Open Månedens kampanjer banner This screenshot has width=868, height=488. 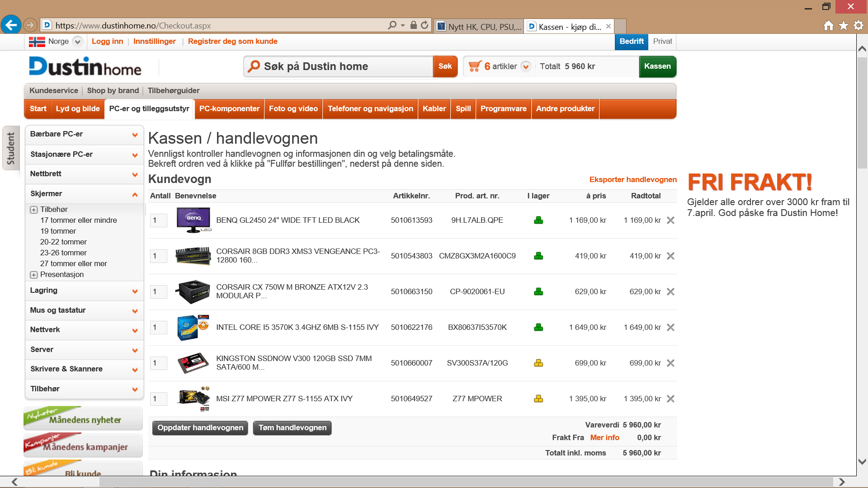83,446
